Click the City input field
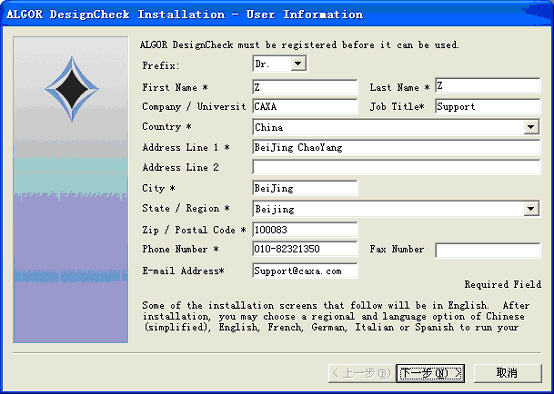The height and width of the screenshot is (394, 554). (x=306, y=188)
